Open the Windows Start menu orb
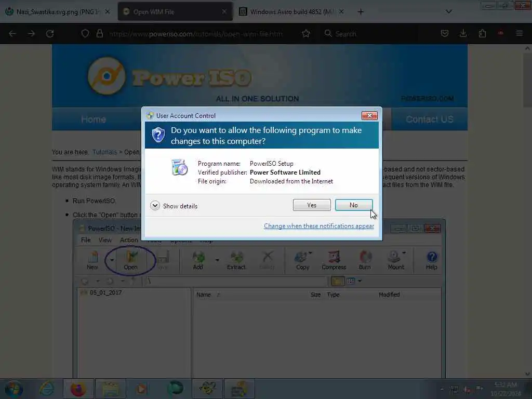 click(x=14, y=389)
